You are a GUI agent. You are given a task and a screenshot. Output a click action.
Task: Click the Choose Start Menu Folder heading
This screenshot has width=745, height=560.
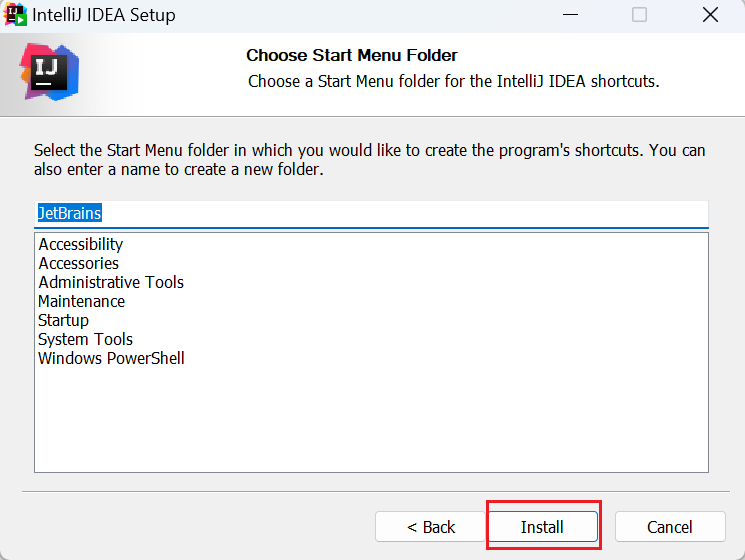point(352,55)
